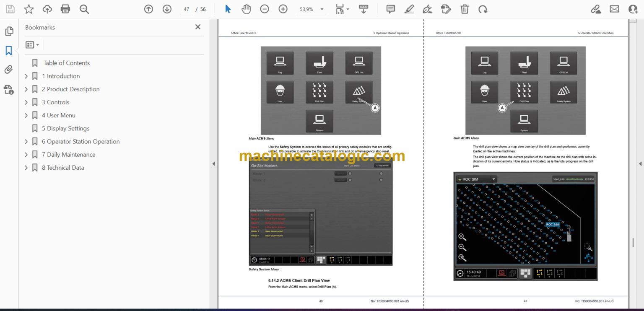Select the Hand tool in the toolbar
The width and height of the screenshot is (644, 311).
(x=246, y=9)
